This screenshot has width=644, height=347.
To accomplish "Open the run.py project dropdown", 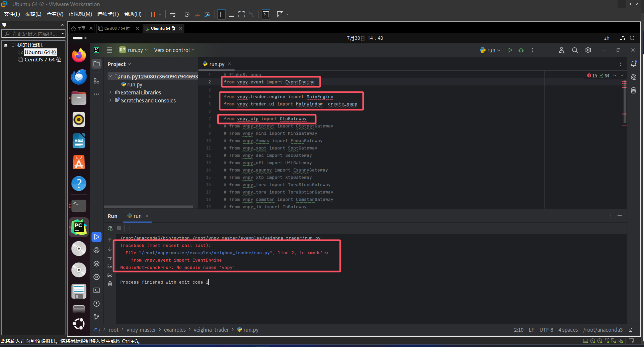I will (134, 50).
